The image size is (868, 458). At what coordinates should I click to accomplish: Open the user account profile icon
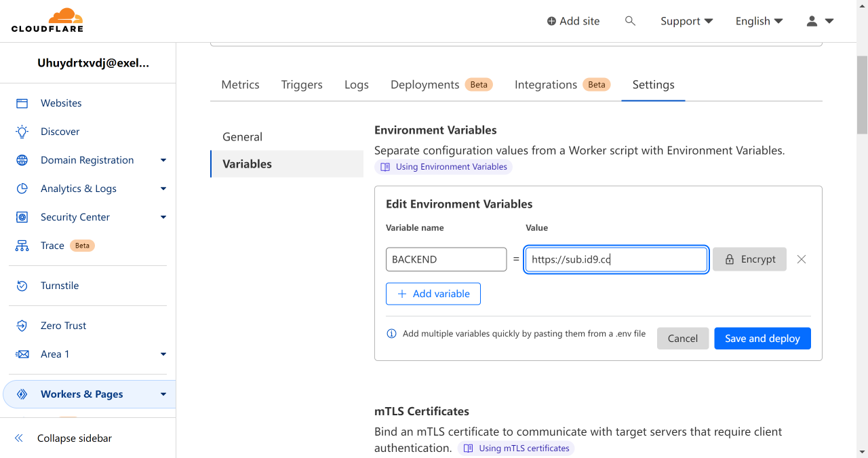pos(812,21)
